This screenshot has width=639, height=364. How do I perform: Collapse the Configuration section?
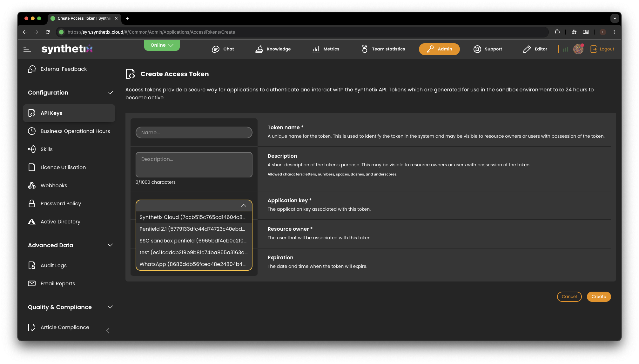[x=110, y=93]
